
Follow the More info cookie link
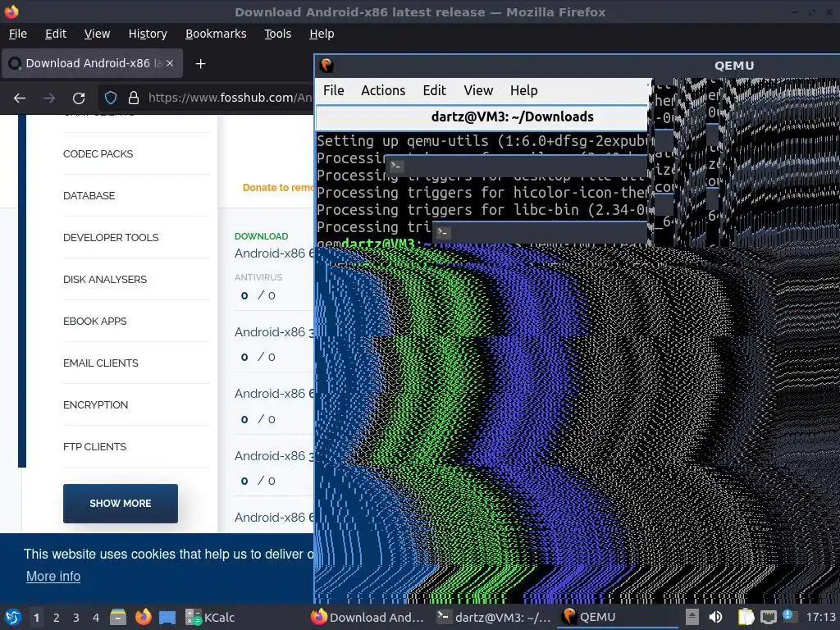coord(53,577)
